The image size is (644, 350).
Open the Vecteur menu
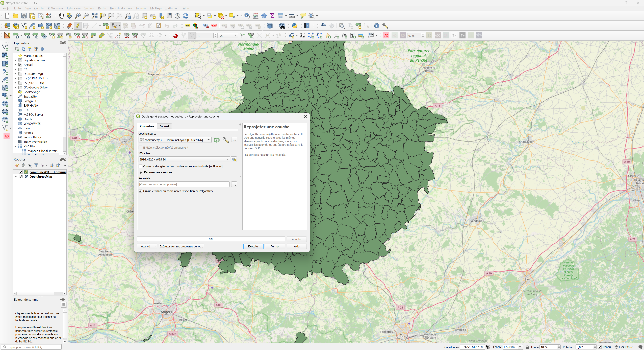click(x=89, y=8)
